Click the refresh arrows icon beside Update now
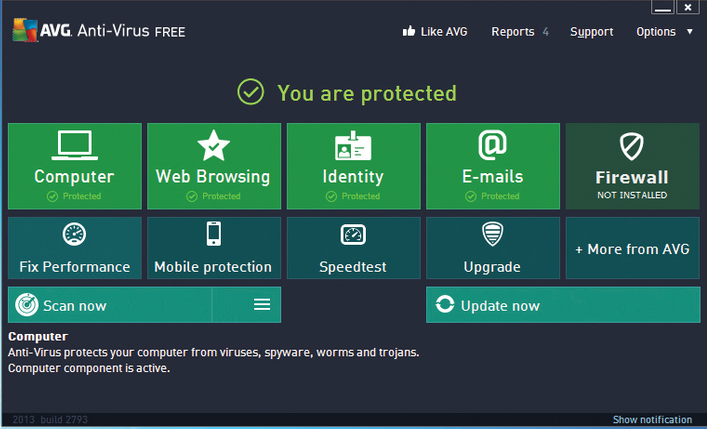This screenshot has width=707, height=429. click(x=445, y=304)
